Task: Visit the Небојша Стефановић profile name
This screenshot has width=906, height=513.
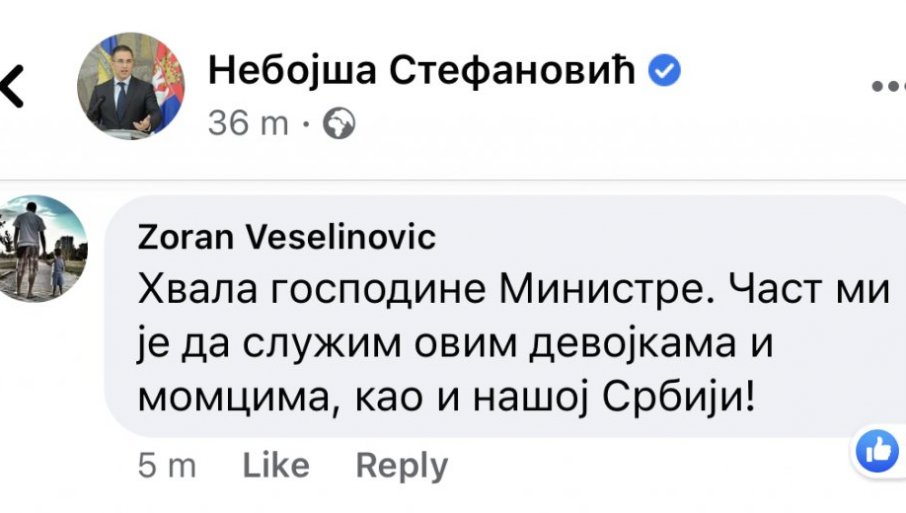Action: coord(421,71)
